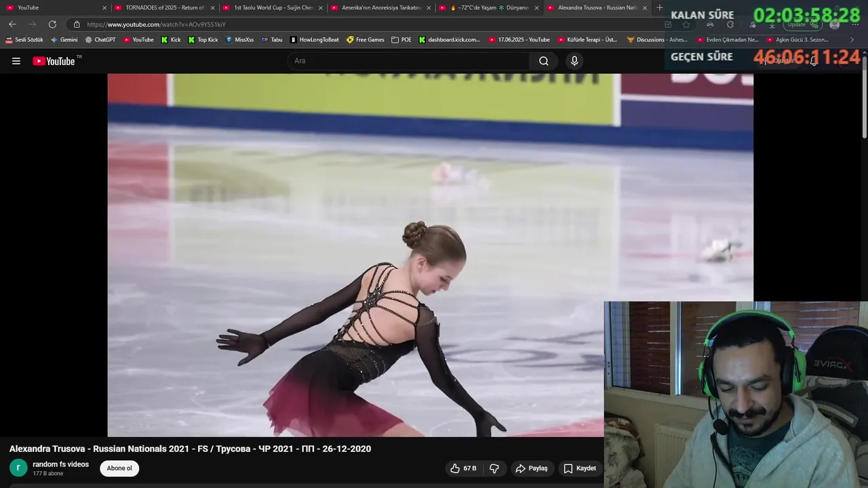Click the video player showing the skater
Image resolution: width=868 pixels, height=488 pixels.
click(x=430, y=255)
